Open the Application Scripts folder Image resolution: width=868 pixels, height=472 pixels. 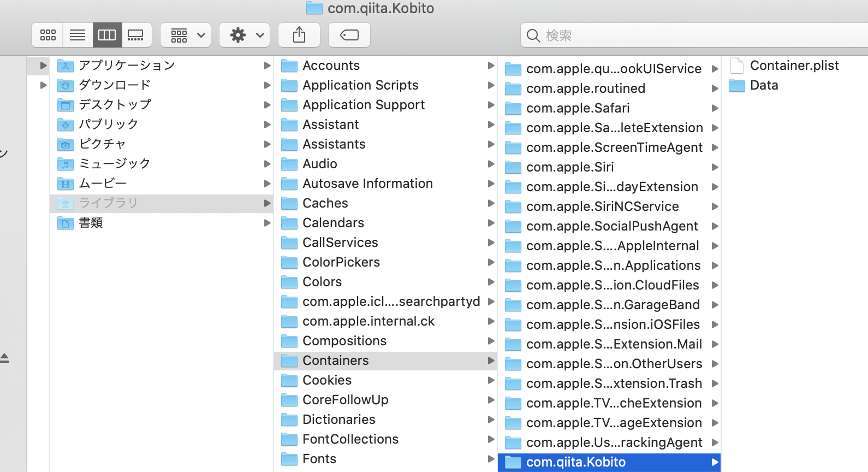pos(385,85)
